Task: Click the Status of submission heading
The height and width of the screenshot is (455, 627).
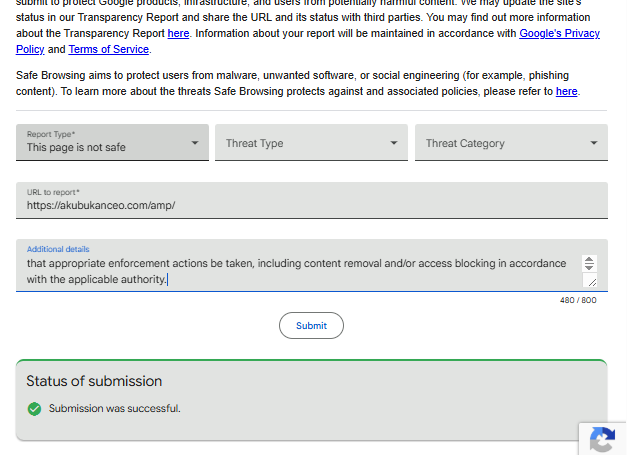Action: pyautogui.click(x=94, y=381)
